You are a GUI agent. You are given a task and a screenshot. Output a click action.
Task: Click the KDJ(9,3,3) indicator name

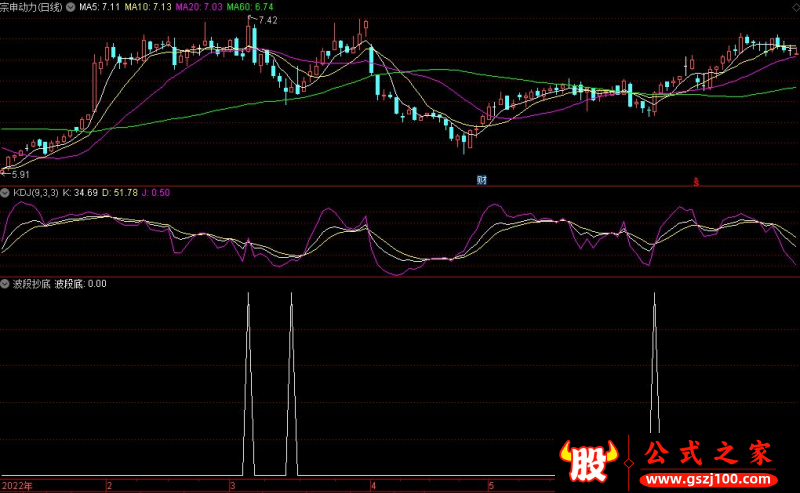[x=35, y=192]
